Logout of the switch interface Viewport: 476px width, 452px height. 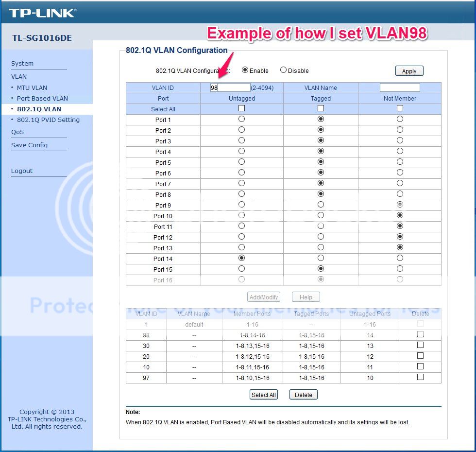pos(21,171)
